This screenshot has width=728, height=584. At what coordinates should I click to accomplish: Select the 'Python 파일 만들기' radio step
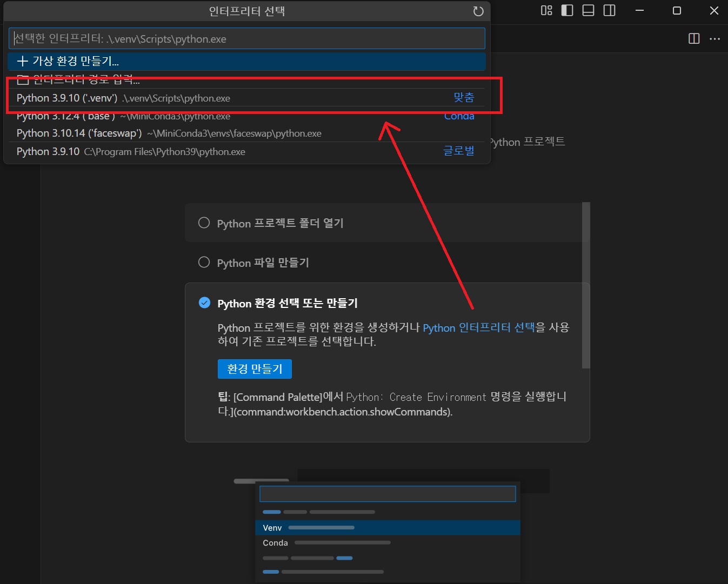click(x=204, y=263)
